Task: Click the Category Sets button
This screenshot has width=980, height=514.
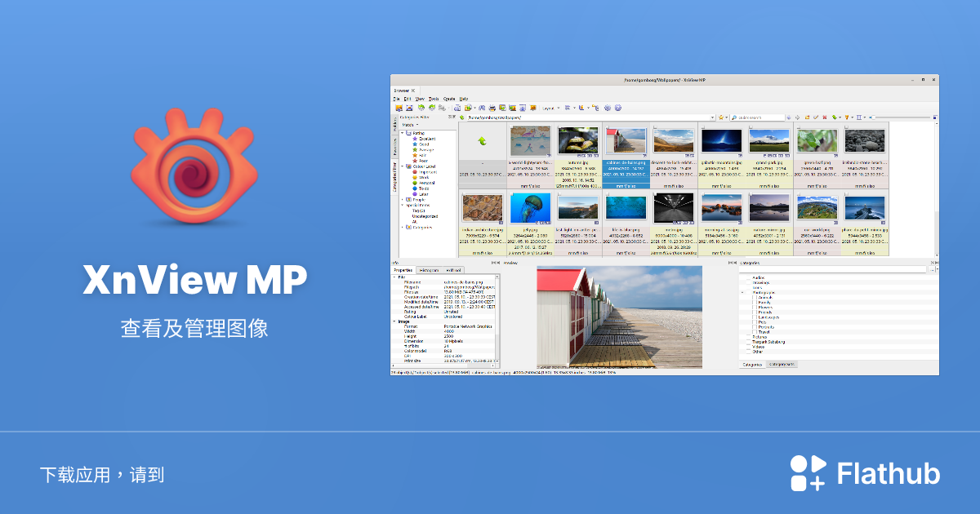Action: [782, 364]
